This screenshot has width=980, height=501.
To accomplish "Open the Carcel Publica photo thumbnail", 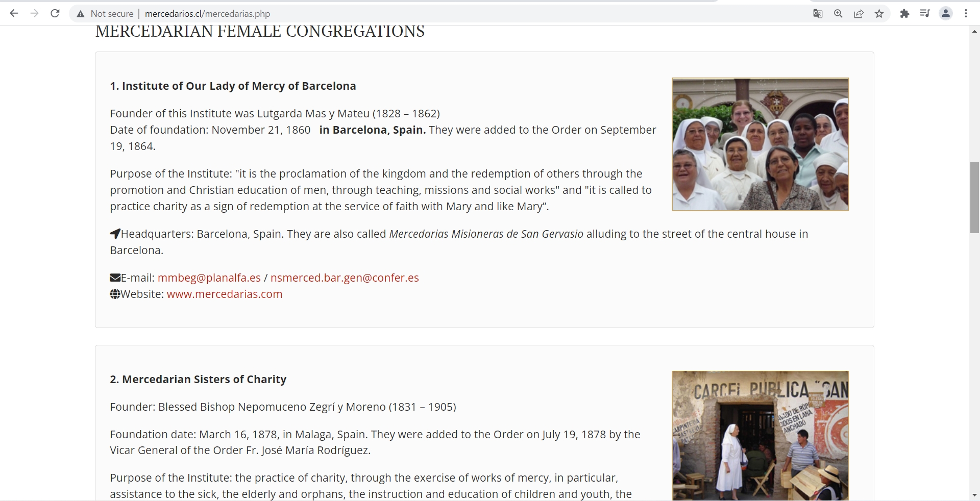I will [761, 436].
